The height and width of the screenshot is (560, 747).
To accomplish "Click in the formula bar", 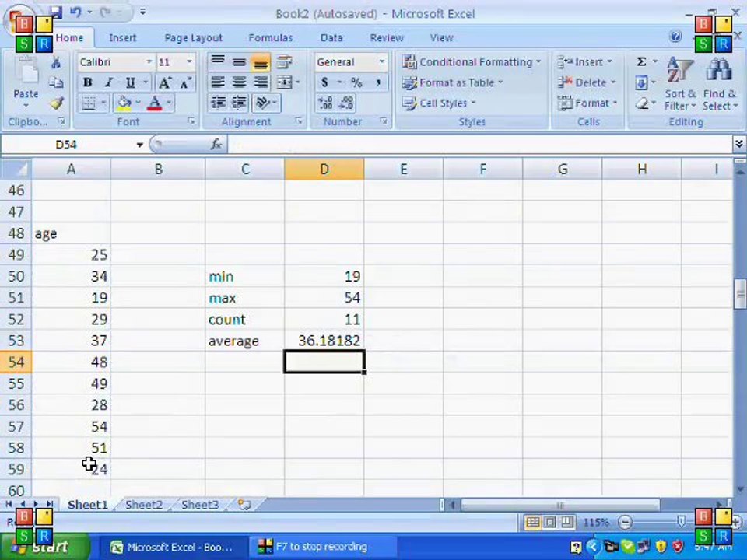I will pyautogui.click(x=480, y=145).
